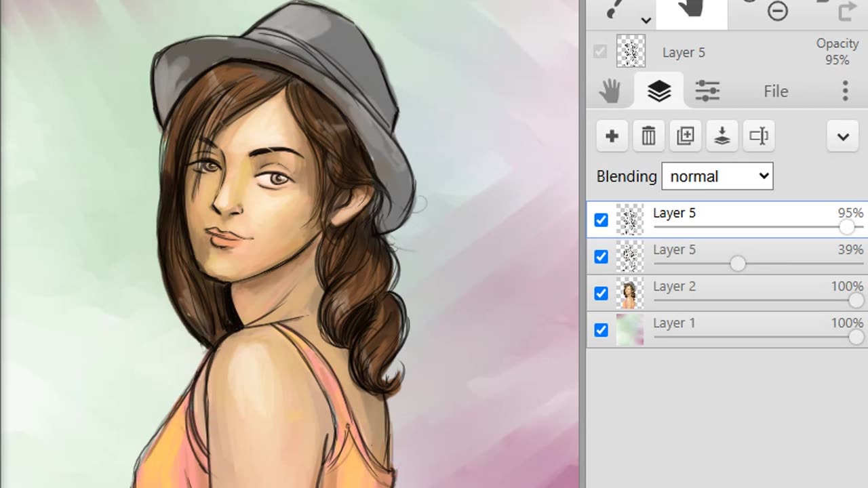This screenshot has height=488, width=868.
Task: Rename the layer with text-cursor icon
Action: [x=758, y=136]
